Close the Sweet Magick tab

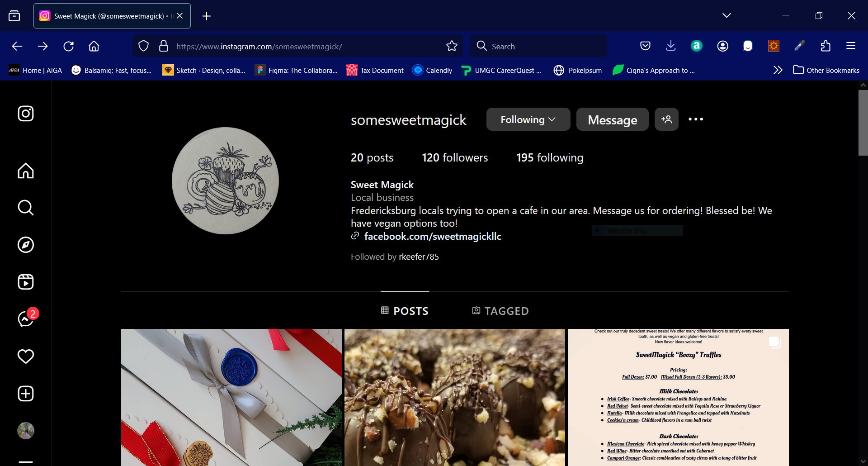(x=180, y=16)
